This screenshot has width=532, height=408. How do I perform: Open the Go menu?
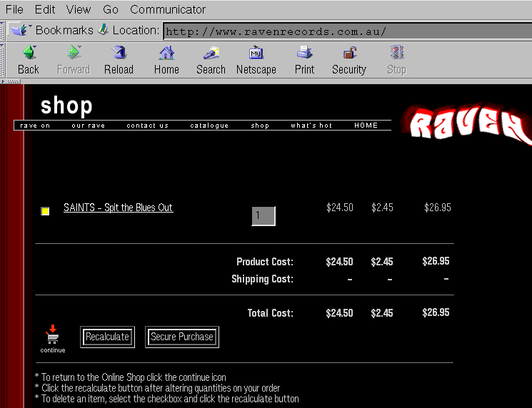click(x=111, y=9)
